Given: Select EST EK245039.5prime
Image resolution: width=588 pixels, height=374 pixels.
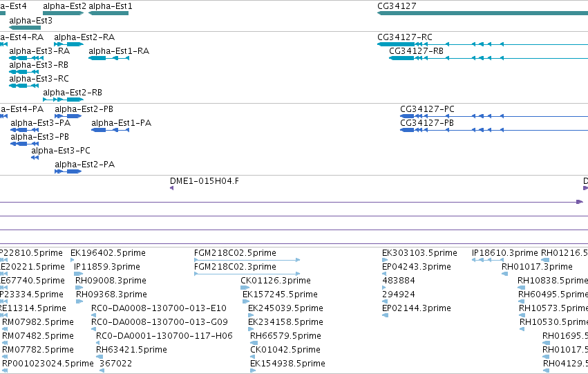Looking at the screenshot, I should [252, 315].
